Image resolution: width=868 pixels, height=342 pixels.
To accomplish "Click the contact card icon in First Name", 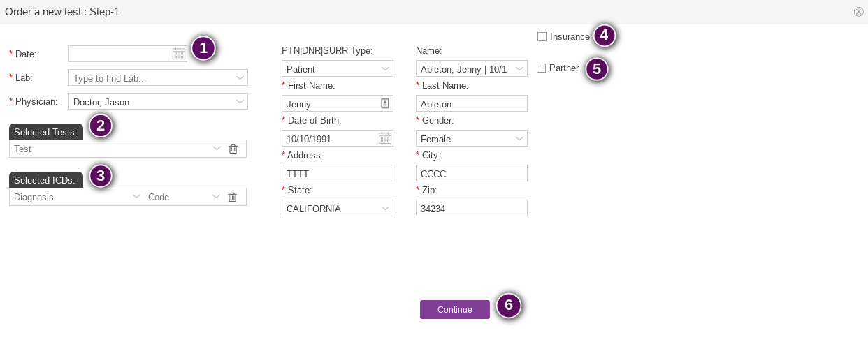I will pos(385,103).
